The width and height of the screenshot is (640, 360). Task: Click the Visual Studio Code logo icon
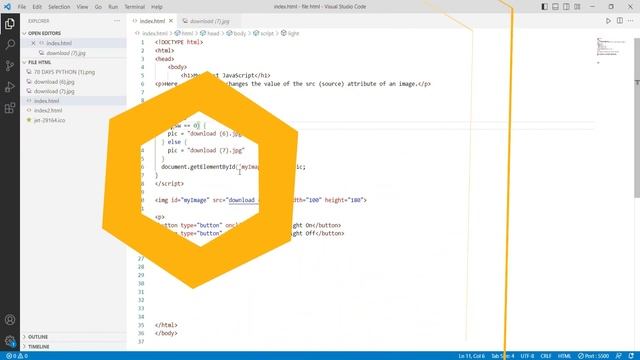(7, 7)
